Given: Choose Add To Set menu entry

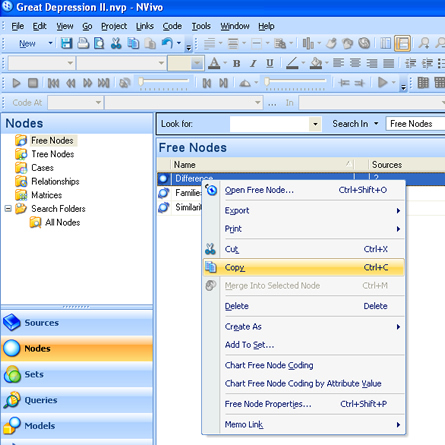Looking at the screenshot, I should click(303, 345).
